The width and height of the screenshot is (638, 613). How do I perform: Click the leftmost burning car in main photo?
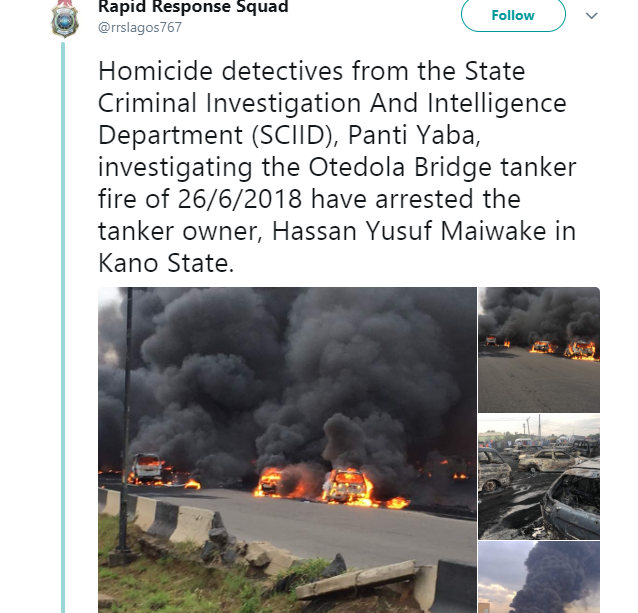(x=151, y=468)
